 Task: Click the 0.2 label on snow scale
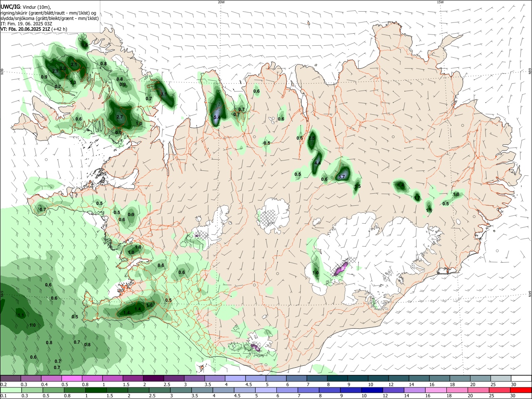click(x=4, y=384)
